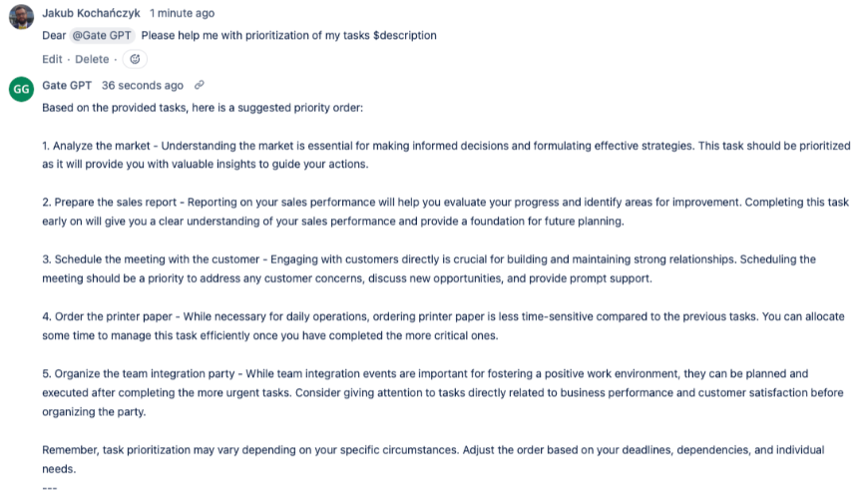Open the Jakub Kochańczyk author name
Image resolution: width=868 pixels, height=494 pixels.
tap(91, 14)
